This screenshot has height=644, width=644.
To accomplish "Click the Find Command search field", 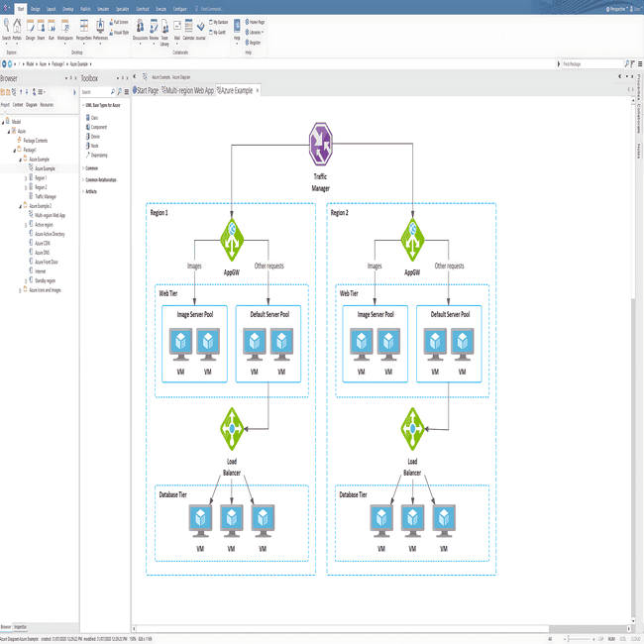I will click(x=211, y=9).
